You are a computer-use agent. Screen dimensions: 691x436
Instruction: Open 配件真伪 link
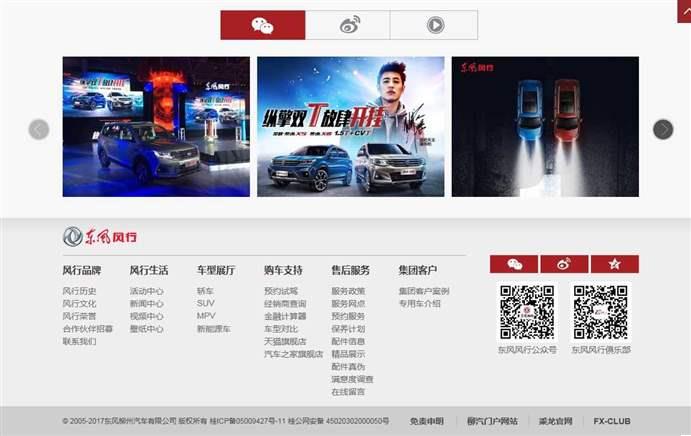click(x=348, y=366)
